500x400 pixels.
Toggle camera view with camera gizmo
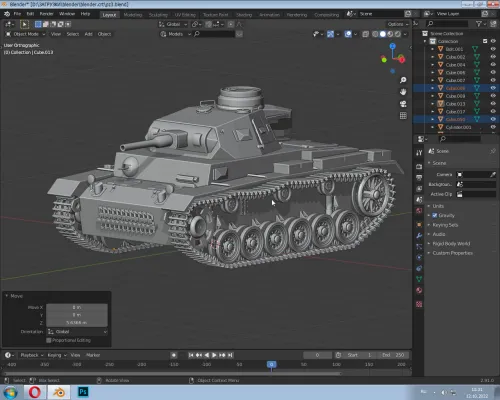[403, 104]
